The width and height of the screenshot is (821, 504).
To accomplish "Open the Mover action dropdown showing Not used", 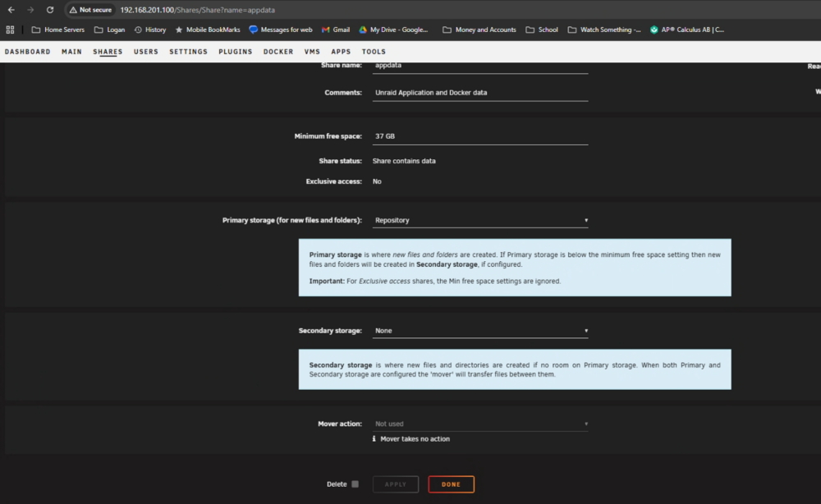I will point(480,424).
